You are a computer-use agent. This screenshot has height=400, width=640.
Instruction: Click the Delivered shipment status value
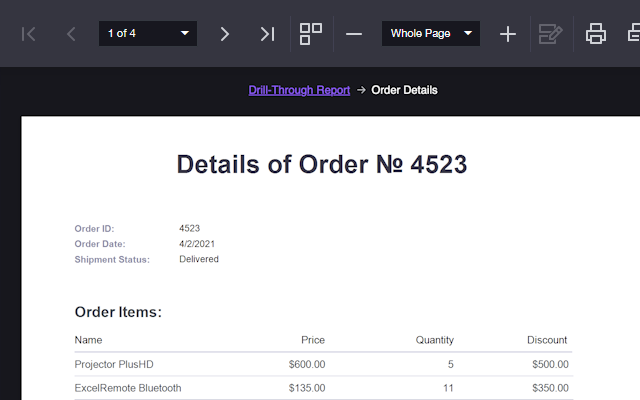point(199,259)
